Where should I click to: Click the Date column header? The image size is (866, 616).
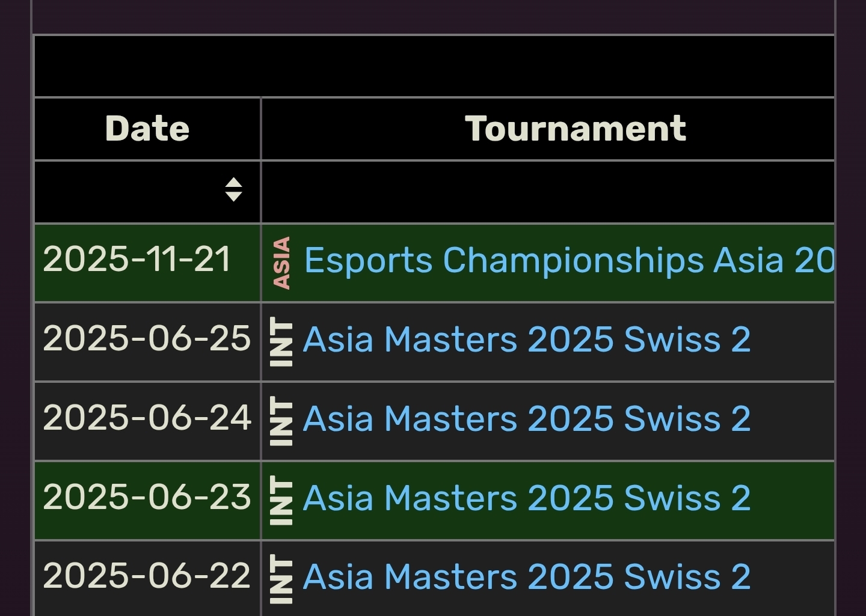pos(147,129)
